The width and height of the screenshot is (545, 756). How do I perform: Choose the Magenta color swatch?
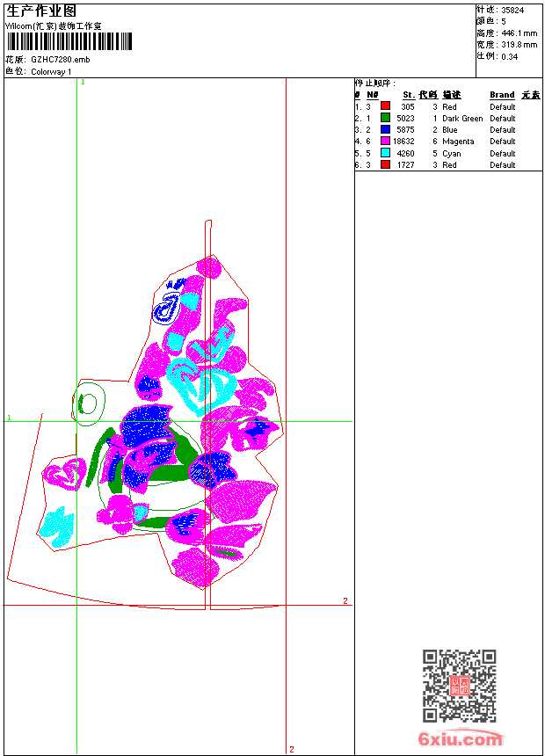[x=385, y=141]
